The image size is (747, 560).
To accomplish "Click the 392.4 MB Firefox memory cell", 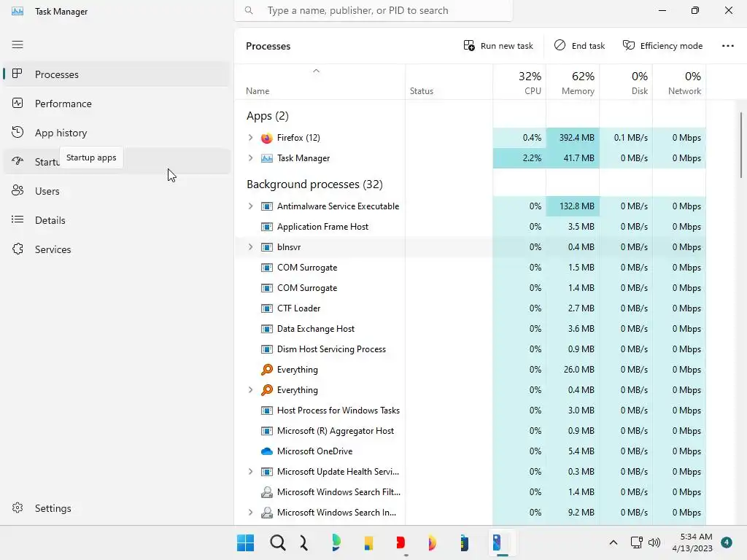I will [573, 138].
